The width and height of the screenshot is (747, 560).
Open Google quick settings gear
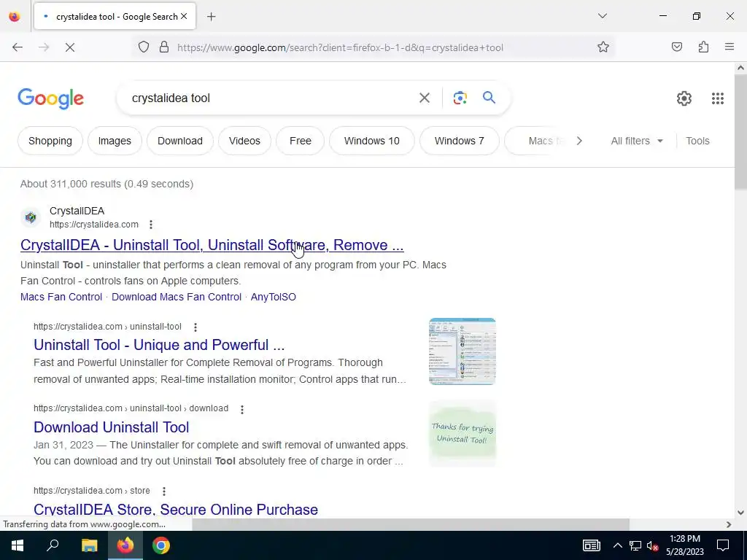(x=684, y=98)
